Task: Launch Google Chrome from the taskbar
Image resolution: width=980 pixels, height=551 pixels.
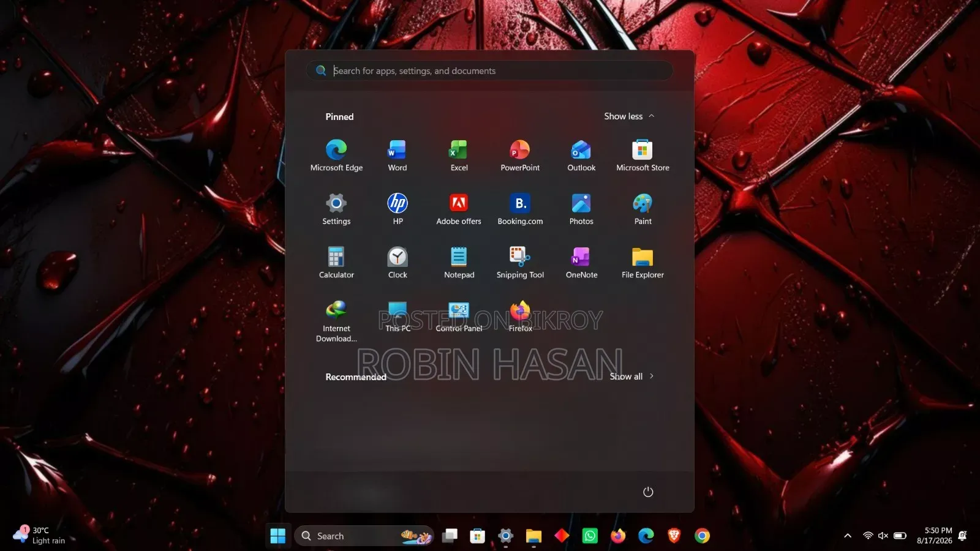Action: tap(703, 536)
